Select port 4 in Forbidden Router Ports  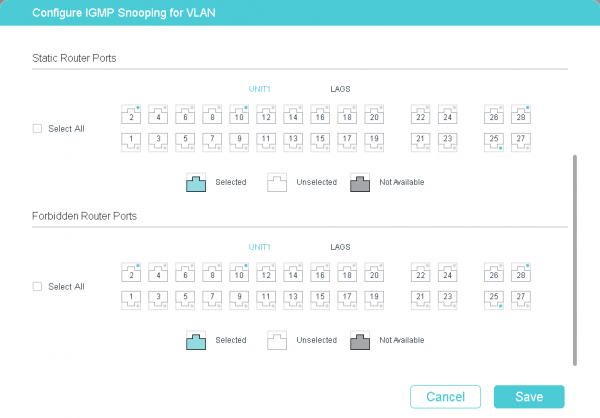click(x=159, y=274)
